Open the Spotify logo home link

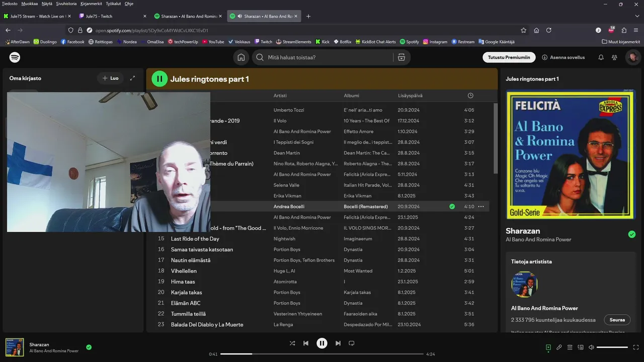tap(15, 57)
